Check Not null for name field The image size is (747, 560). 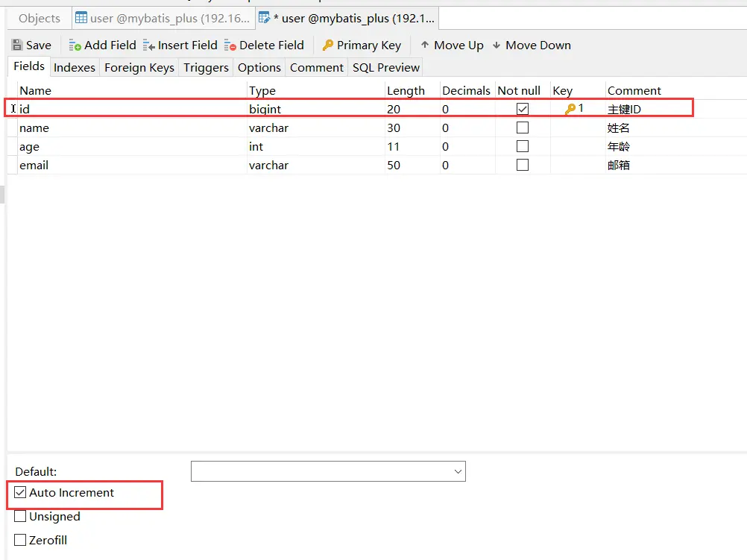tap(523, 128)
